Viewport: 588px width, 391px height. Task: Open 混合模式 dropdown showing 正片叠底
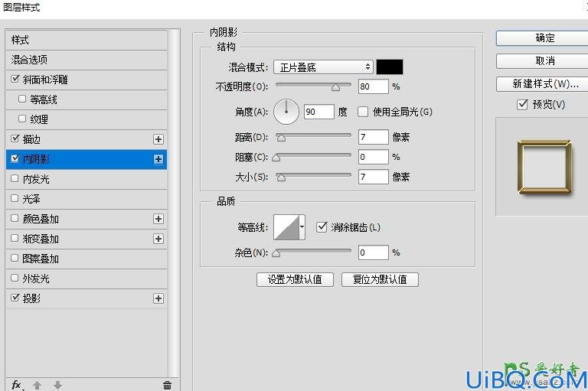point(323,67)
